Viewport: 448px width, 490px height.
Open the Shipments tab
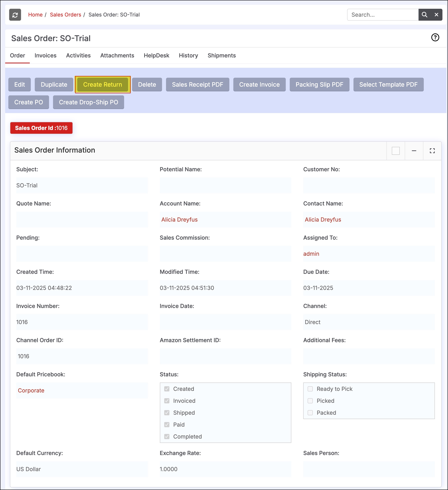pyautogui.click(x=222, y=55)
